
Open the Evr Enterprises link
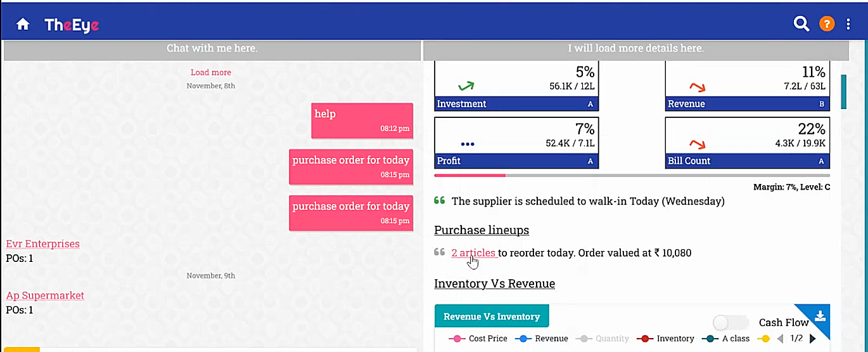42,244
